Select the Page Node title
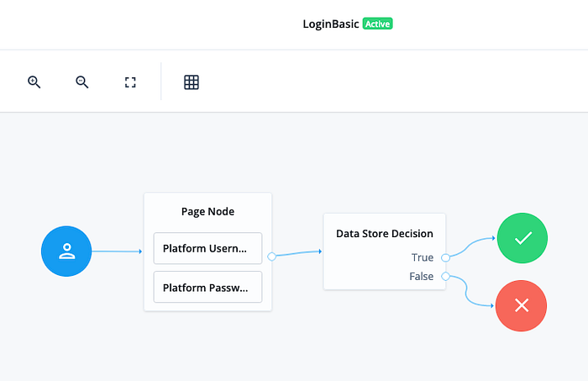Screen dimensions: 588x381 tap(207, 211)
